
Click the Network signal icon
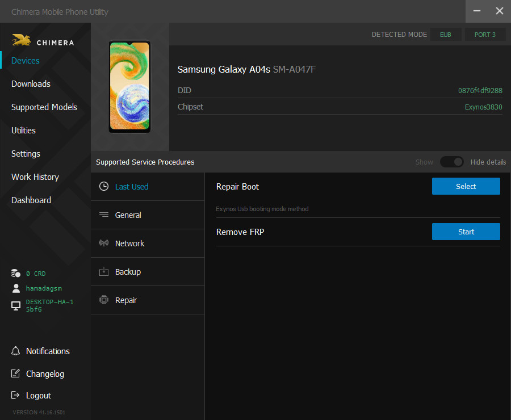click(104, 243)
